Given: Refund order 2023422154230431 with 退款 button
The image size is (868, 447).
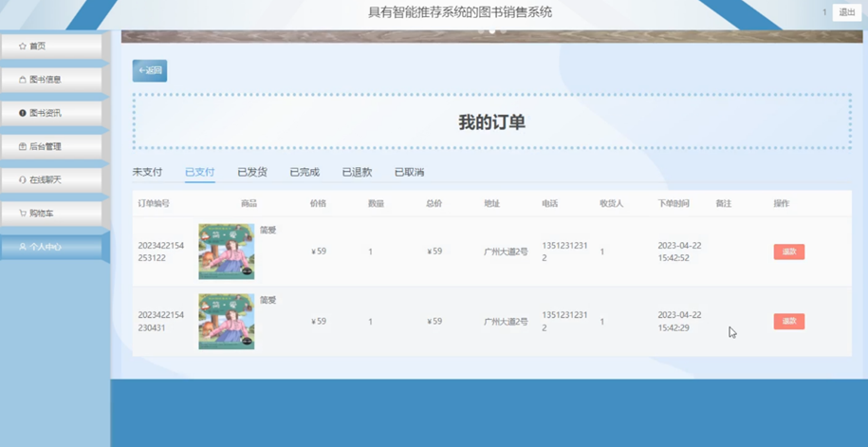Looking at the screenshot, I should pos(789,322).
